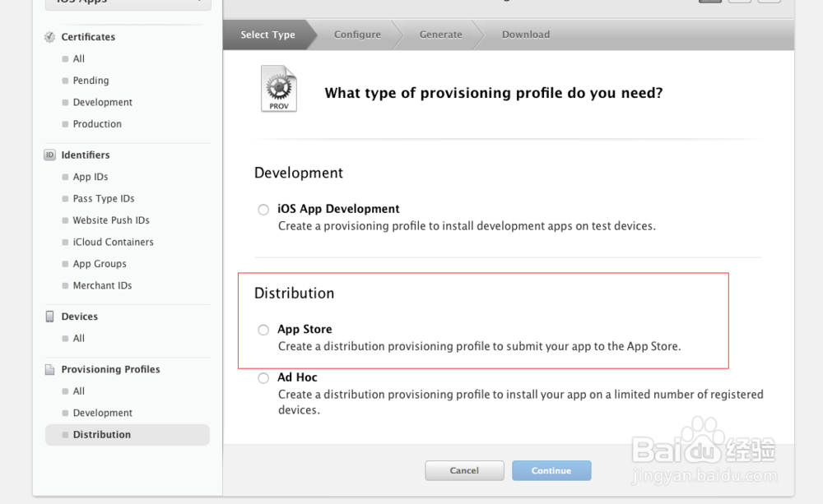Click the Devices phone icon
The height and width of the screenshot is (504, 823).
(50, 317)
